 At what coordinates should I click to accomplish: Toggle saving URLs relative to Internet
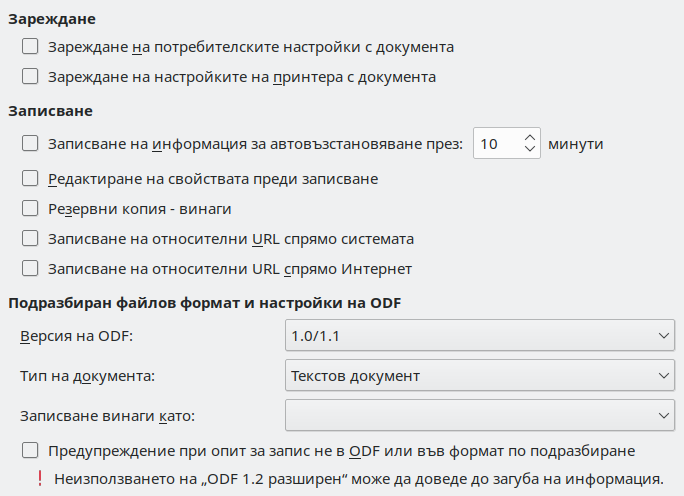30,269
